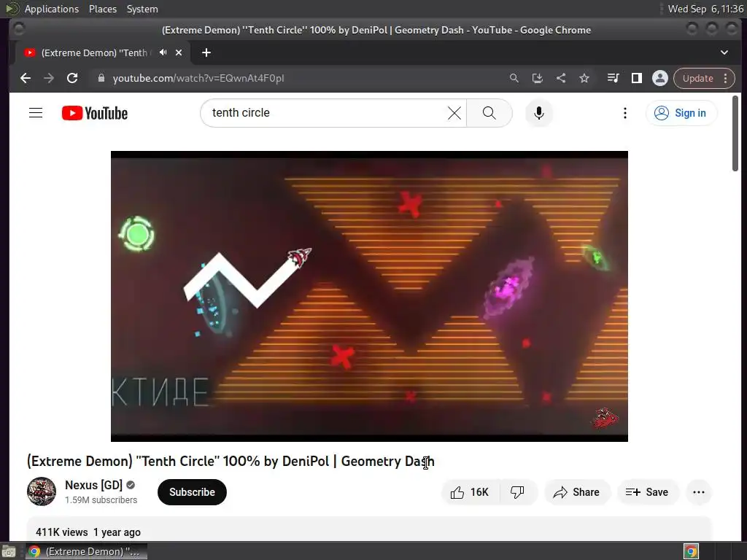
Task: Click the video player to pause
Action: coord(369,296)
